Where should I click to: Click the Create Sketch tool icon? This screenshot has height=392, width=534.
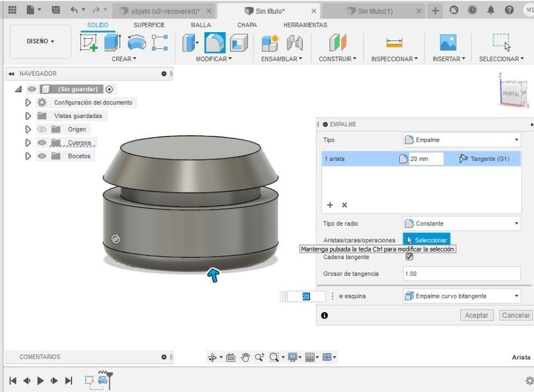tap(89, 42)
